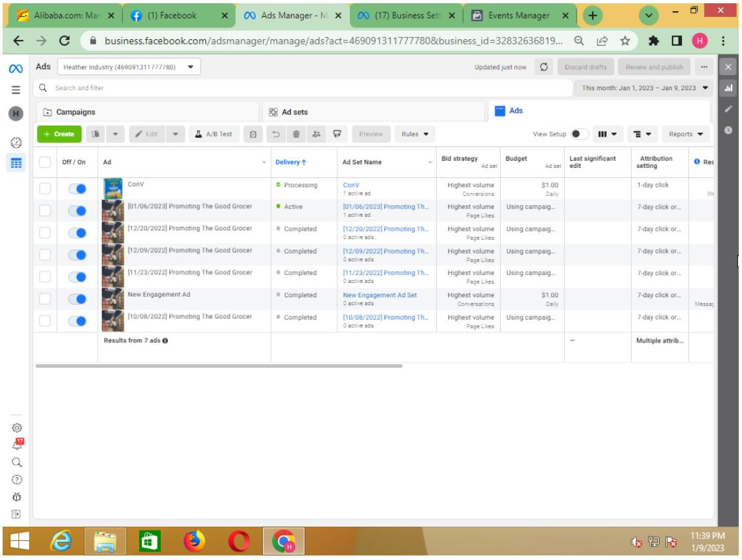Image resolution: width=742 pixels, height=560 pixels.
Task: Open the charts icon in right panel
Action: (728, 88)
